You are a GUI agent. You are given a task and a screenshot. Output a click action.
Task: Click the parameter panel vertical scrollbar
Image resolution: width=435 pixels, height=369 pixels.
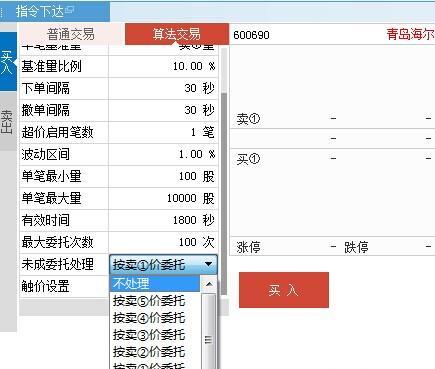pos(224,193)
